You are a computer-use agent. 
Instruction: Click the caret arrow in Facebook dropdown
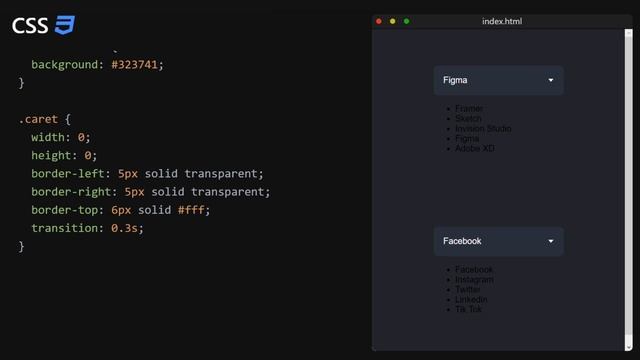(551, 241)
